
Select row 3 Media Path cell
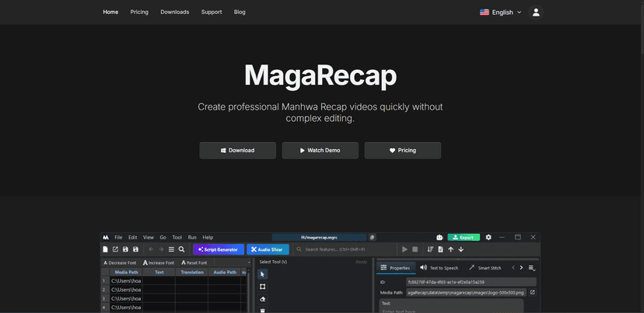point(126,299)
